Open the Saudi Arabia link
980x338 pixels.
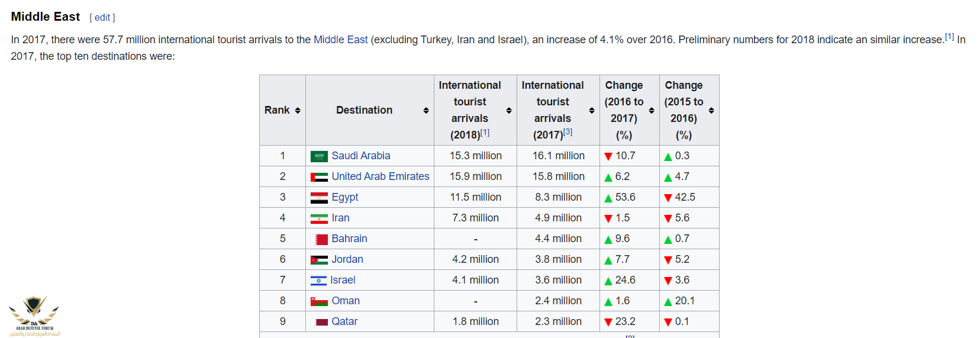point(360,156)
